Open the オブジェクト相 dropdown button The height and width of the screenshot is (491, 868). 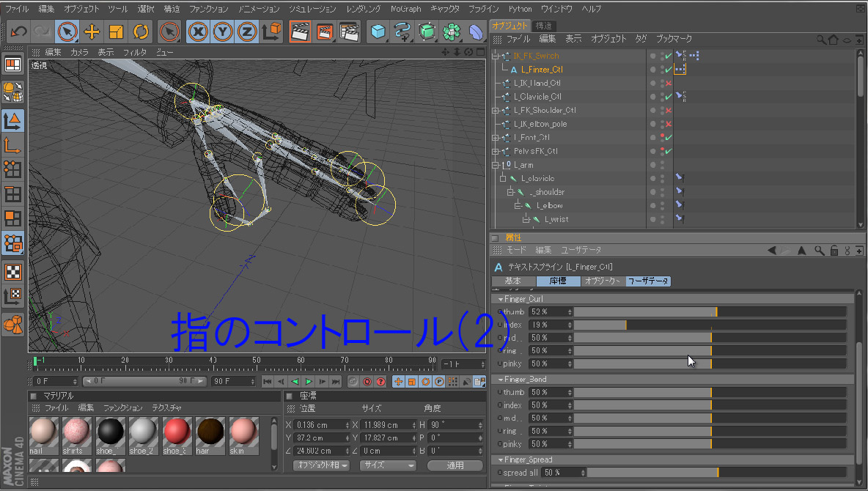pos(320,465)
